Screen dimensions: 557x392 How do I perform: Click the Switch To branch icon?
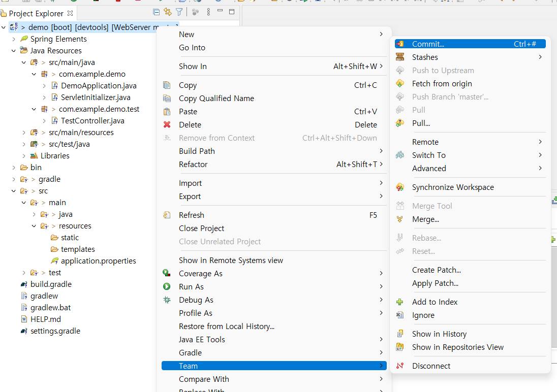[400, 155]
